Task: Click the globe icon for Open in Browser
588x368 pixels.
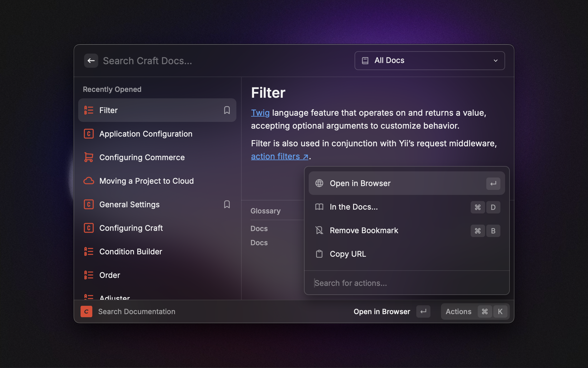Action: click(319, 183)
